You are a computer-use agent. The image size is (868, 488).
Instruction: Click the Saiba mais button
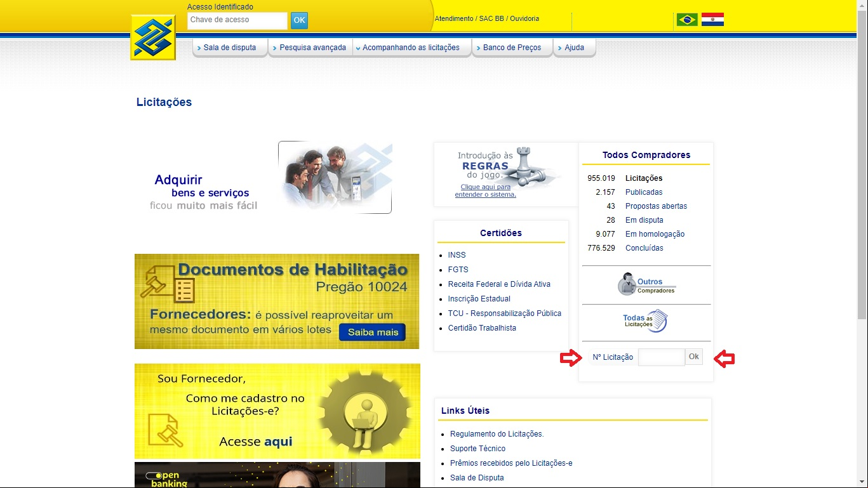[x=372, y=332]
